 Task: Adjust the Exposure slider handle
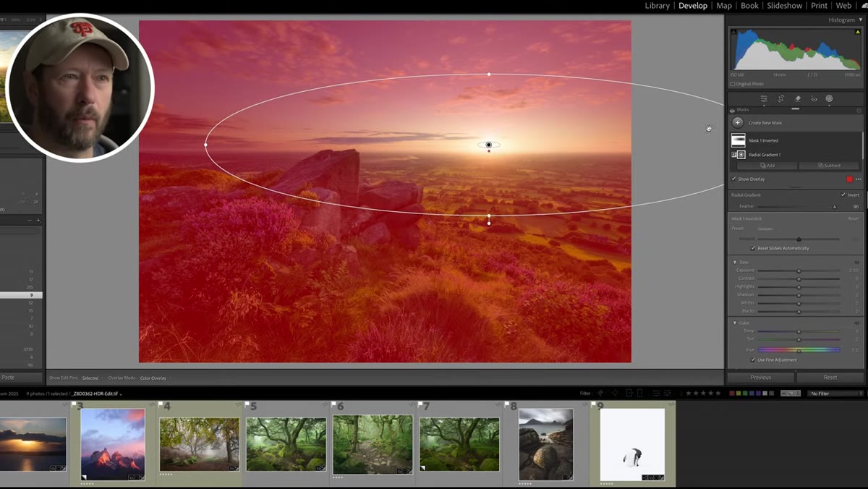[799, 271]
